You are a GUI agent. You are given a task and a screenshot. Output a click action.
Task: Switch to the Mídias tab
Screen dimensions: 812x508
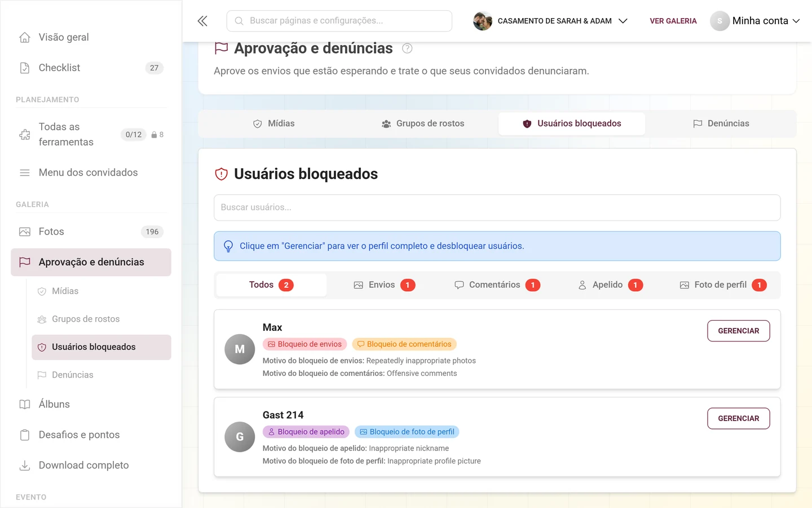[274, 124]
